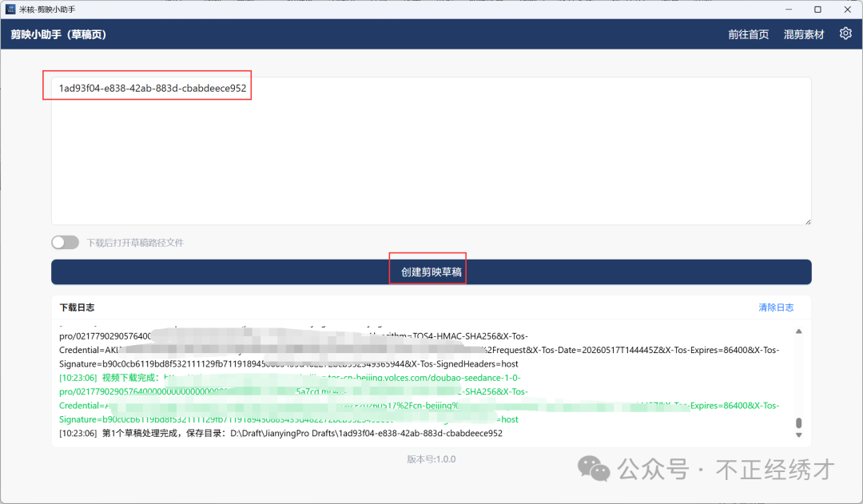Viewport: 863px width, 504px height.
Task: Click into the draft ID text area
Action: [431, 151]
